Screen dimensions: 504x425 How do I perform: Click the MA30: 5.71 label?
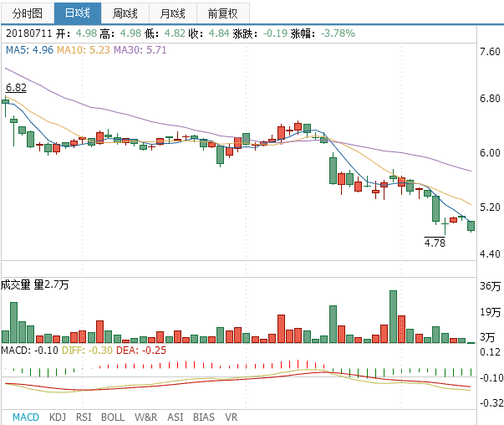(140, 50)
